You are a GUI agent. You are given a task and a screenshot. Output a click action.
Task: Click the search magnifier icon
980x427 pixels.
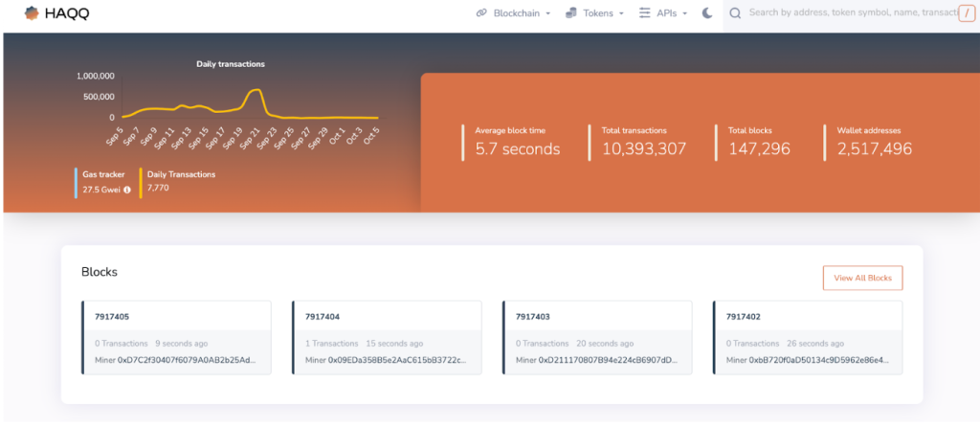click(735, 13)
